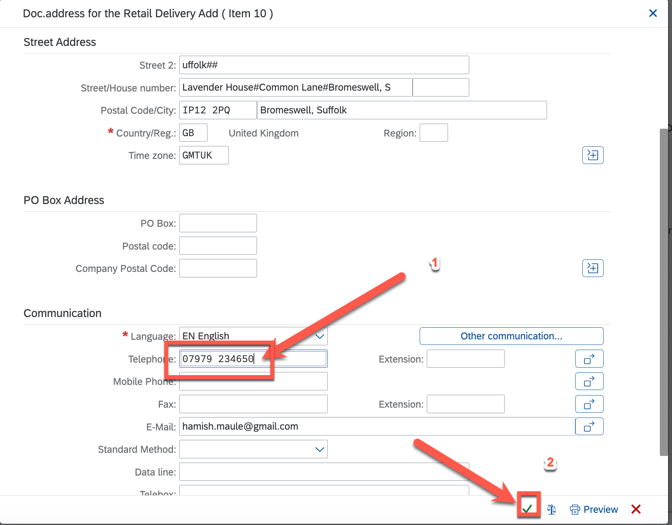Click the arrow icon beside Telephone extension
This screenshot has height=525, width=672.
coord(589,359)
